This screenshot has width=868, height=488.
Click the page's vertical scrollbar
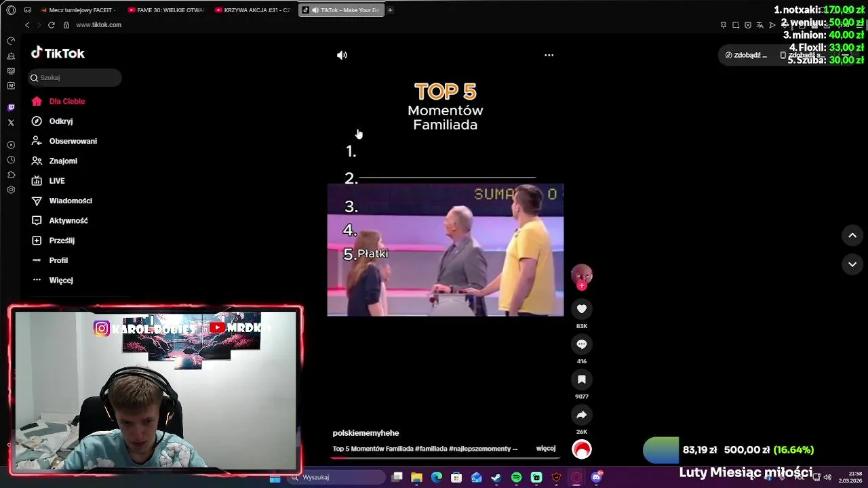tap(865, 24)
